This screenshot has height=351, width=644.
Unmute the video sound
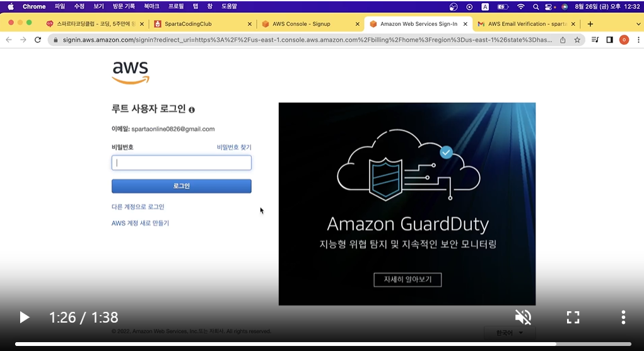pos(523,318)
